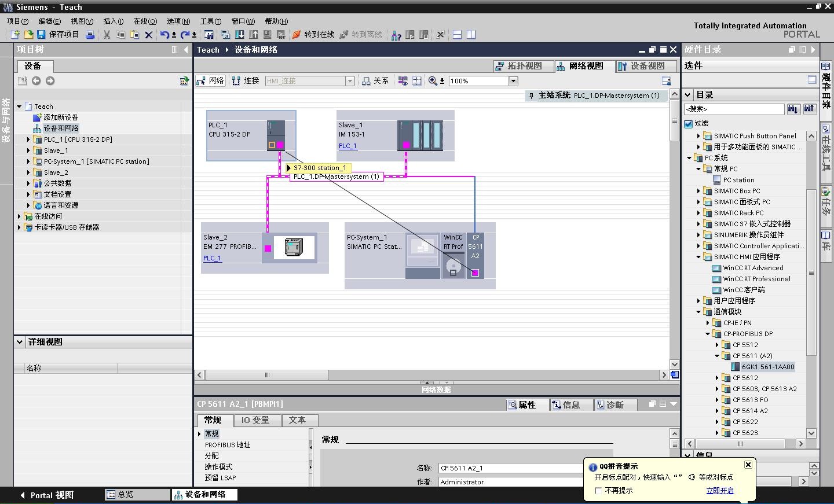This screenshot has width=834, height=504.
Task: Open project via the folder toolbar icon
Action: pyautogui.click(x=28, y=35)
